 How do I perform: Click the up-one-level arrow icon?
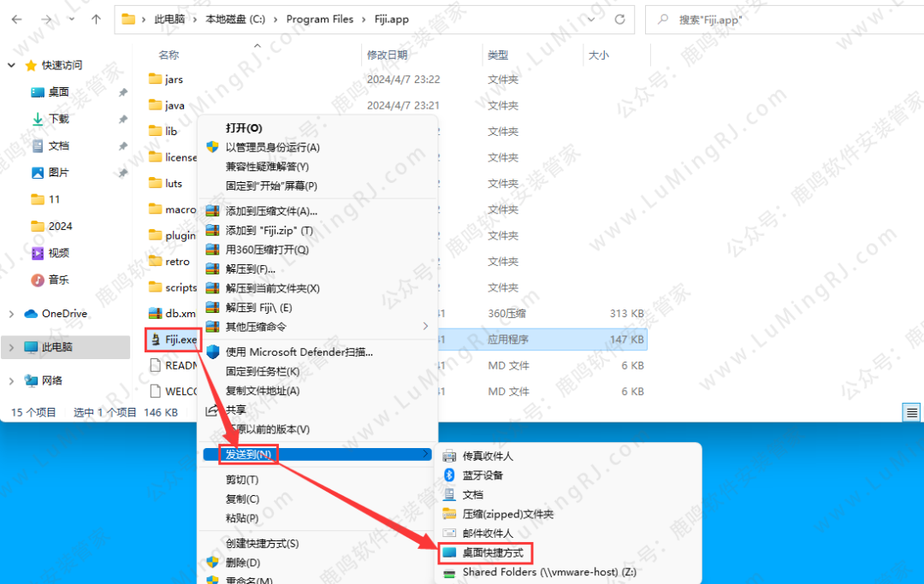pos(96,19)
